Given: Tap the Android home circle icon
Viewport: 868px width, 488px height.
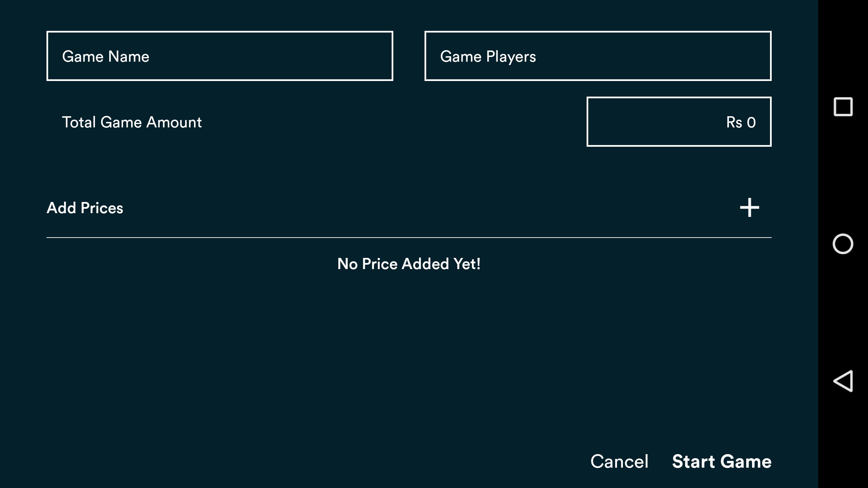Looking at the screenshot, I should coord(843,244).
